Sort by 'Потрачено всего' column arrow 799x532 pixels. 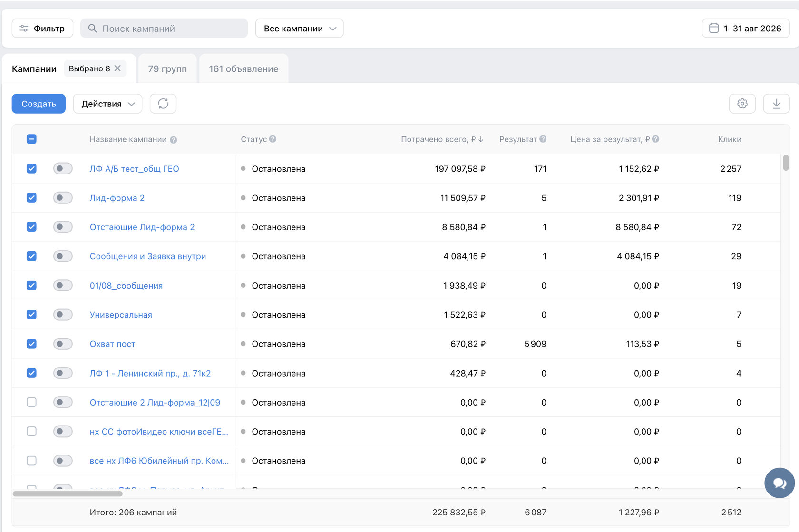(x=481, y=139)
